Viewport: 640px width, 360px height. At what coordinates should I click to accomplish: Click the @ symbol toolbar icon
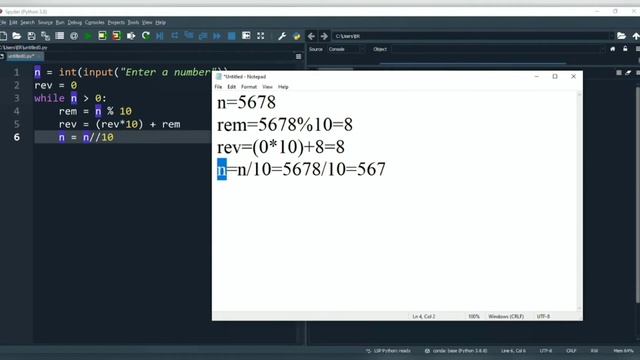coord(74,36)
